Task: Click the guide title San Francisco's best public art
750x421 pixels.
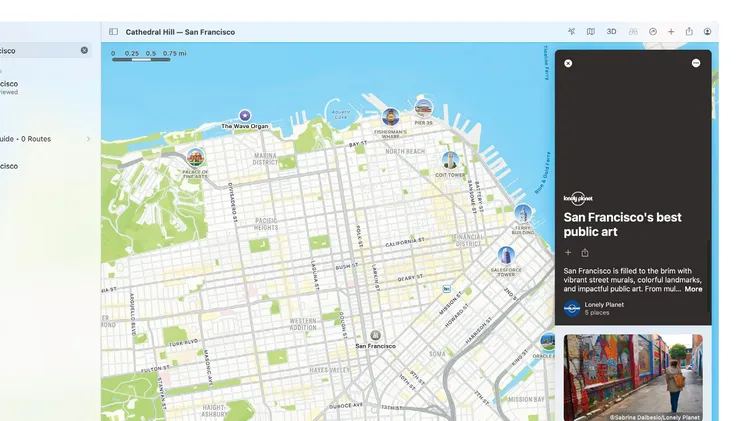Action: tap(622, 224)
